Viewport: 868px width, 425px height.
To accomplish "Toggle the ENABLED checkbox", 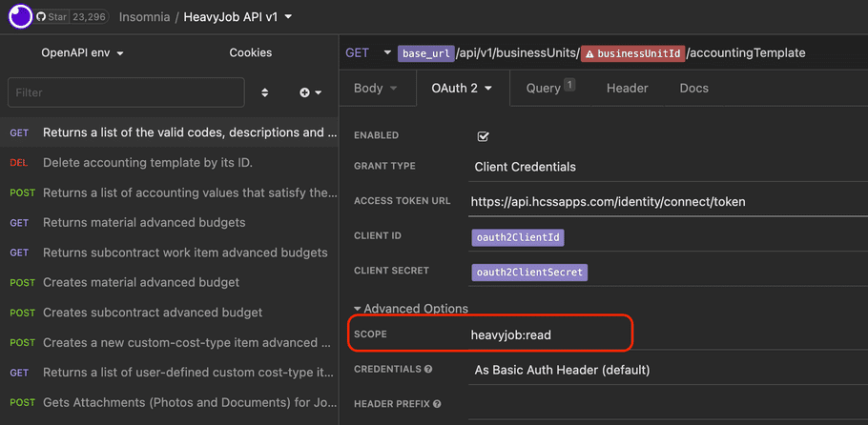I will click(483, 136).
